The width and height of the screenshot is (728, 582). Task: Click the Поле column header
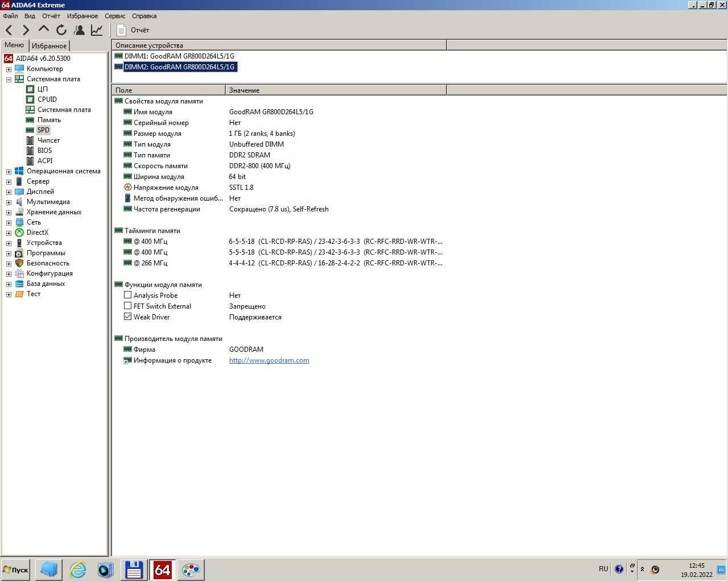coord(168,90)
